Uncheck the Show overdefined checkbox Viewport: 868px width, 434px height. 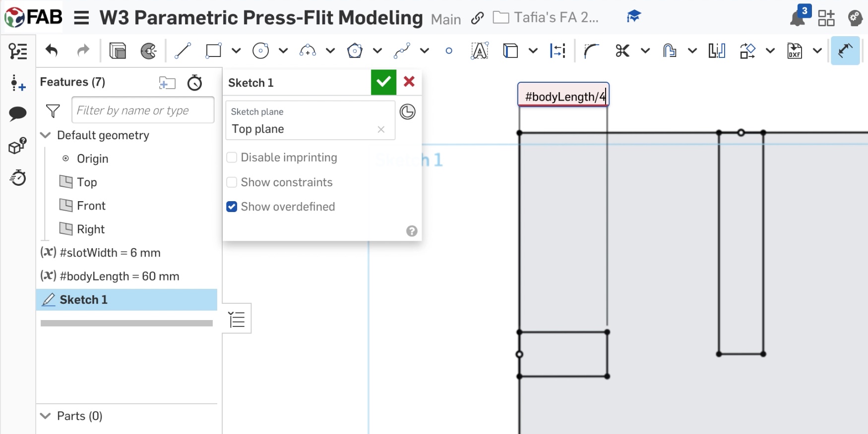pos(232,207)
